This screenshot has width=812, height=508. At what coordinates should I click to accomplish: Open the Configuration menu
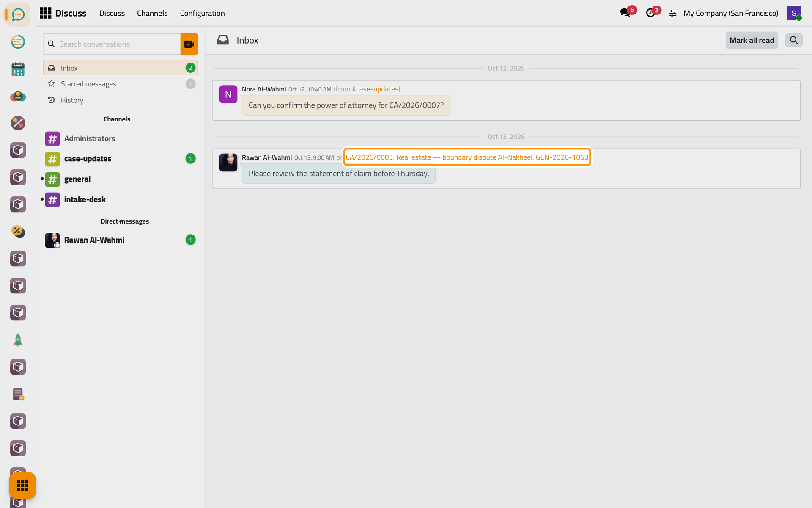click(x=202, y=13)
